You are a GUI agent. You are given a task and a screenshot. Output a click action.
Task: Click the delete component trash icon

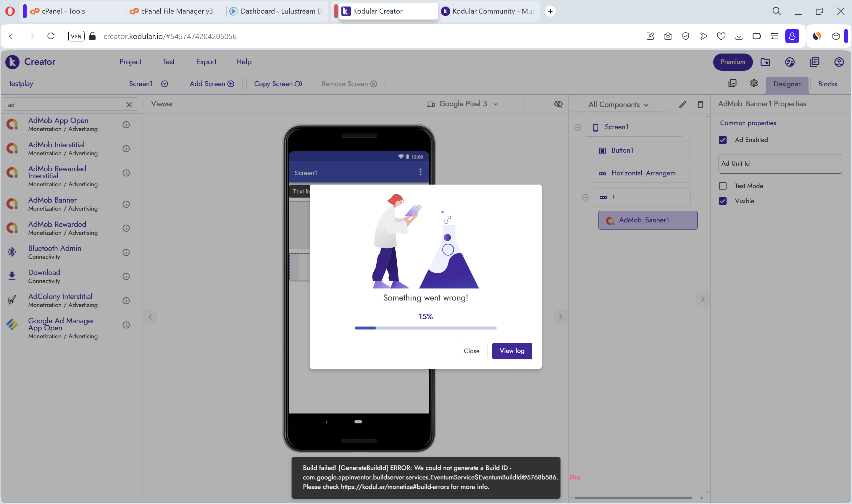(x=700, y=104)
